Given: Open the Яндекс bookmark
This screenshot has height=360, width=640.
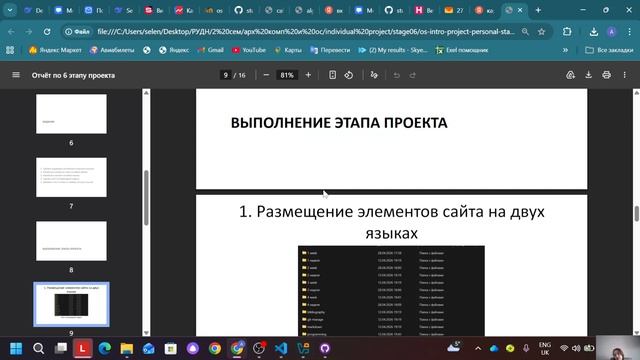Looking at the screenshot, I should pos(174,50).
